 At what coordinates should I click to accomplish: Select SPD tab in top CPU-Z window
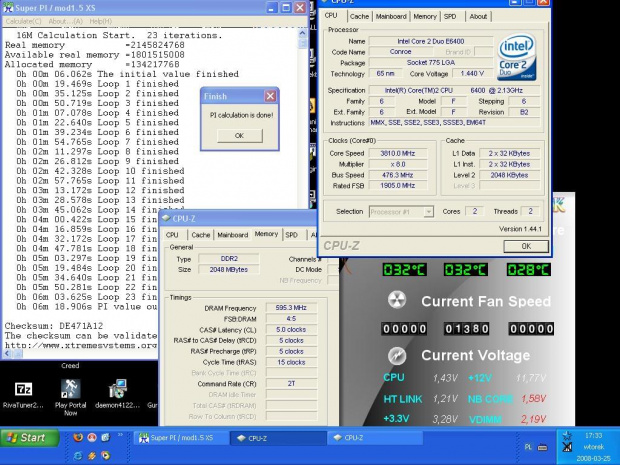point(450,16)
